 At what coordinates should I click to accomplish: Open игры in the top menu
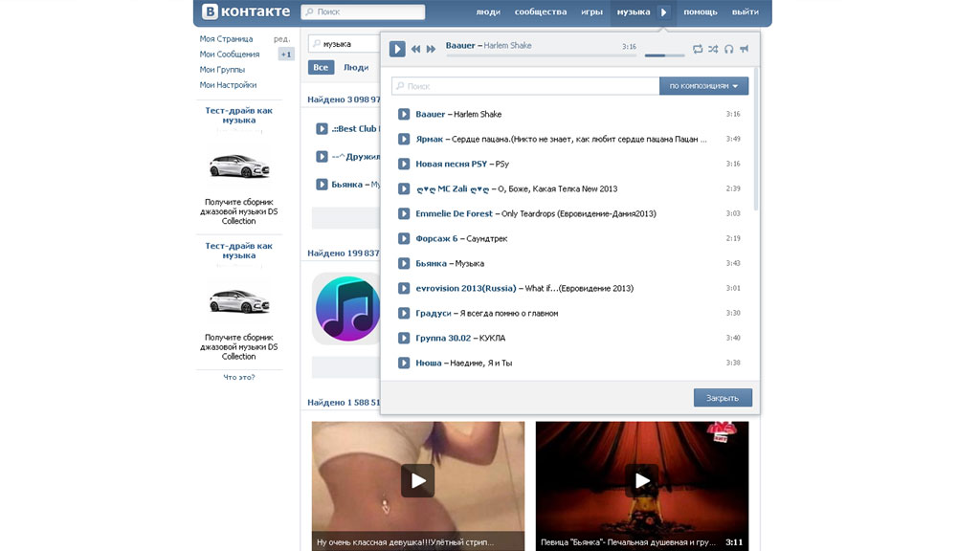[x=591, y=11]
